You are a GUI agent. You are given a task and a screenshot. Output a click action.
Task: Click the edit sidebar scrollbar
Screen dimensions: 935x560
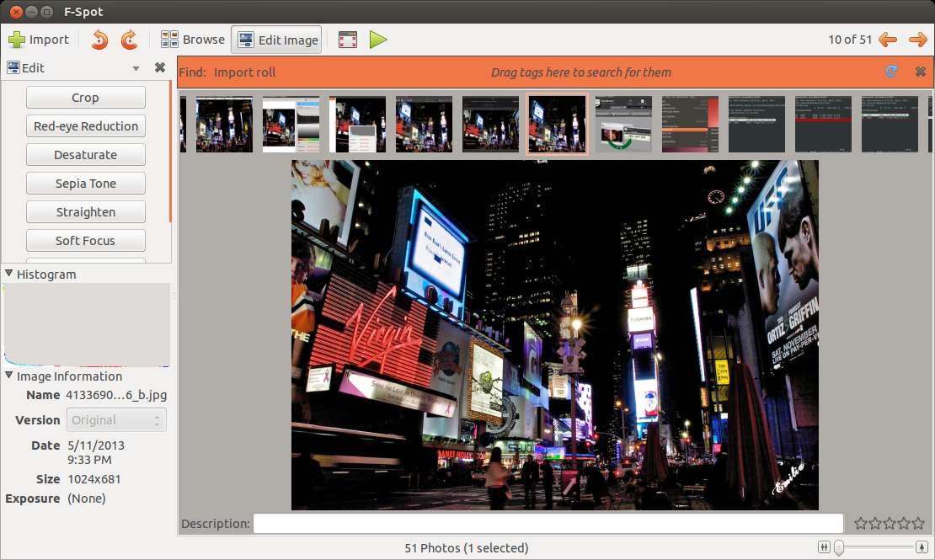(x=170, y=151)
